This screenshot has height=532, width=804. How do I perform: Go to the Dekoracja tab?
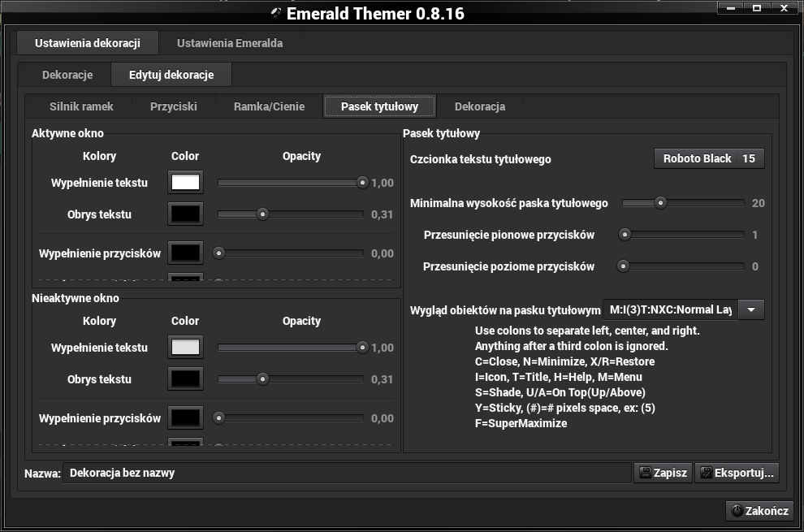[x=480, y=106]
